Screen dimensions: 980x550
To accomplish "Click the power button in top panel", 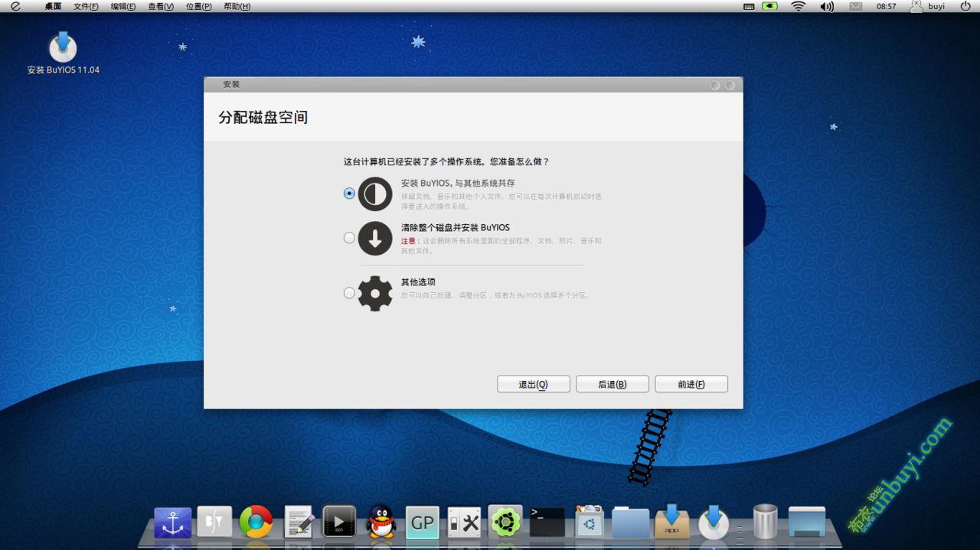I will (965, 6).
